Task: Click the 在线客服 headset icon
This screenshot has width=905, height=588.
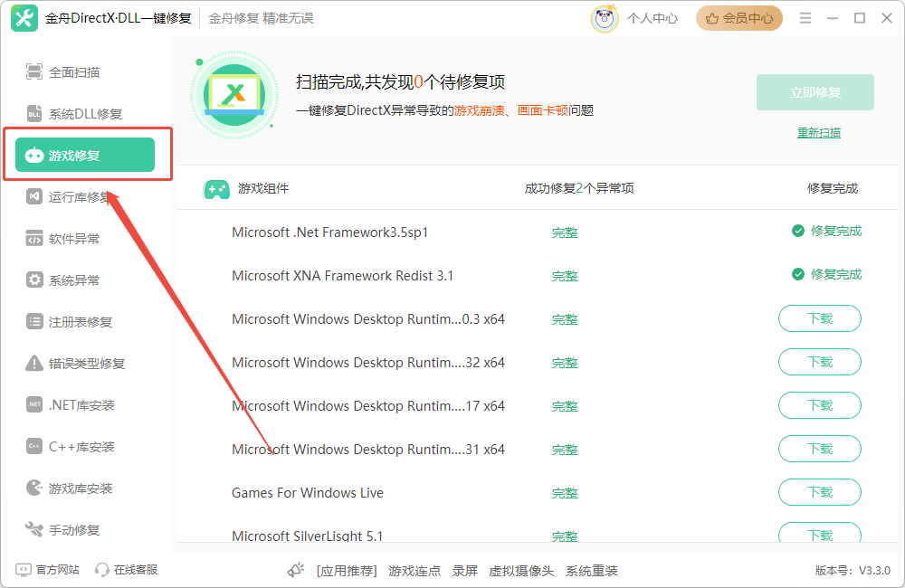Action: tap(101, 570)
